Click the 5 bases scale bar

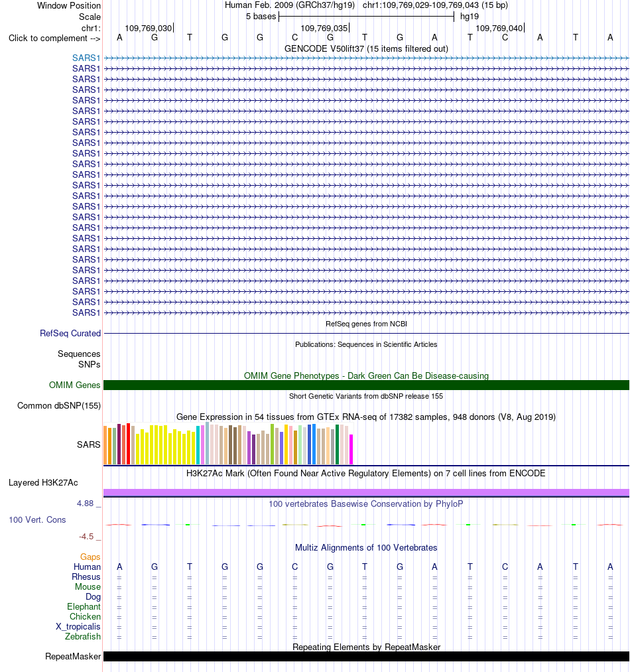coord(367,17)
